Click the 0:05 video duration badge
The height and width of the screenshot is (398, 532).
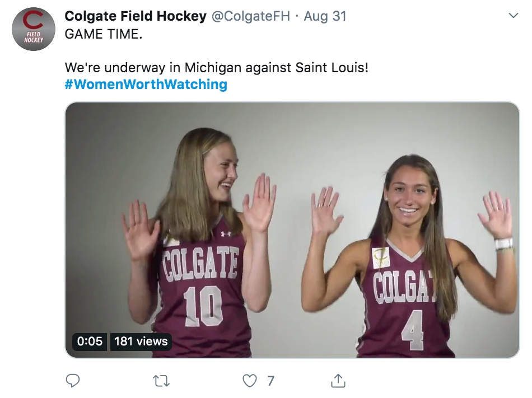point(90,341)
